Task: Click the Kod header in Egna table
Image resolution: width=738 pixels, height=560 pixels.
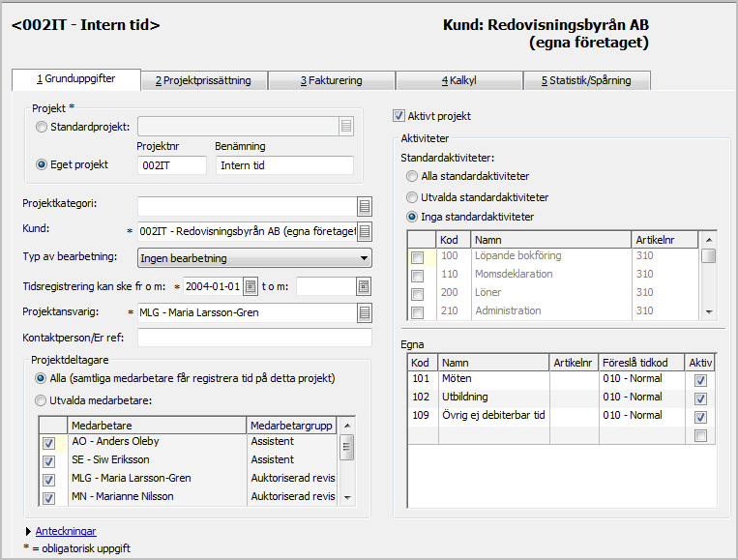Action: click(423, 363)
